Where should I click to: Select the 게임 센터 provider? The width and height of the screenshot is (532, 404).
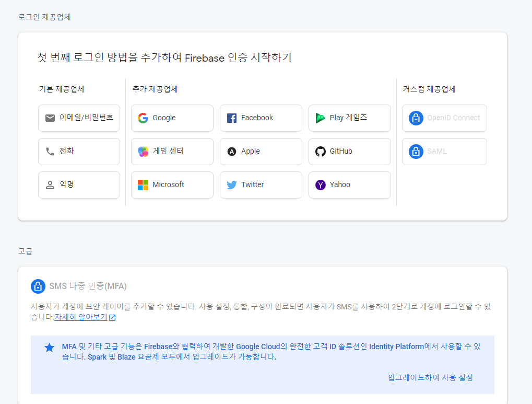click(172, 151)
